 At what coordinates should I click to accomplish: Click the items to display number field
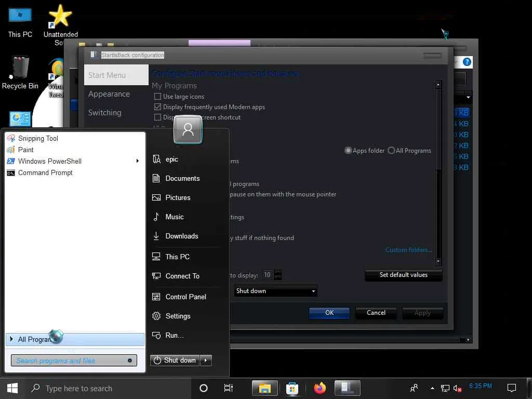(268, 275)
